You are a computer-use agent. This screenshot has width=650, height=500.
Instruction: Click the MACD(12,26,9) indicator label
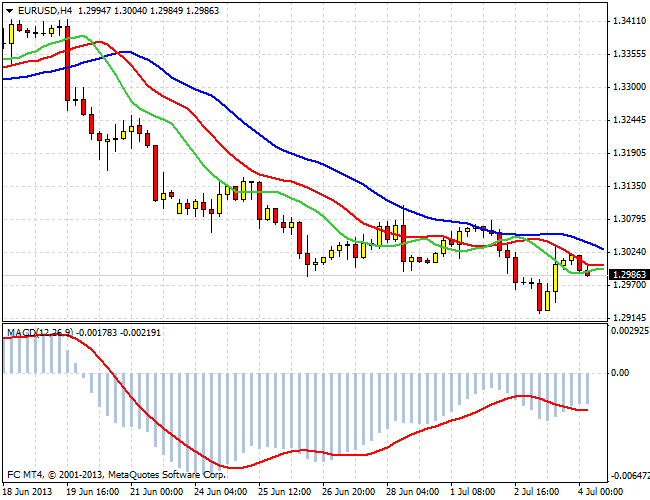coord(40,333)
